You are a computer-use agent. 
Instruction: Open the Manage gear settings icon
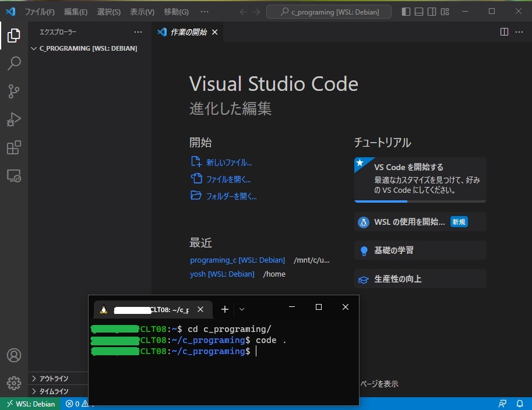14,383
